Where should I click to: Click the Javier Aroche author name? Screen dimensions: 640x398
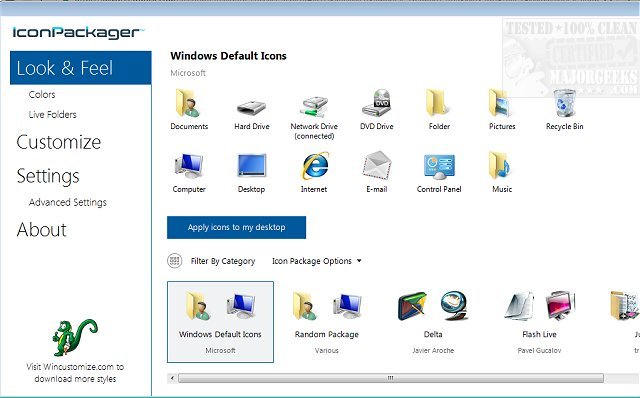[x=433, y=350]
